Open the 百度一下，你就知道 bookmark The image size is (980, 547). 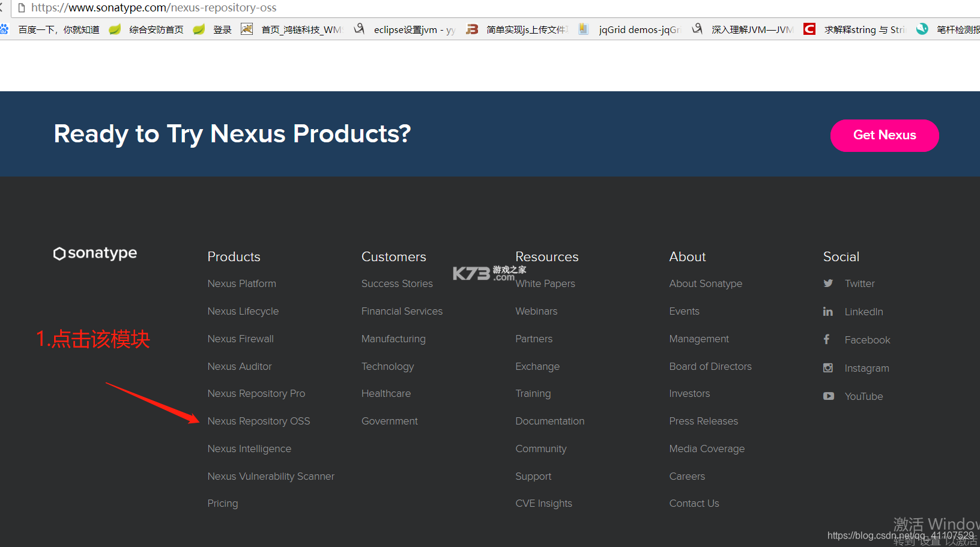click(x=59, y=29)
